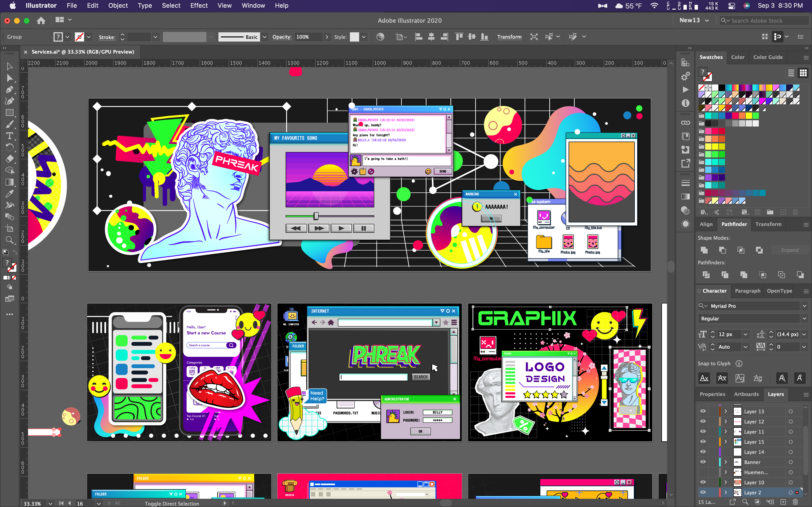Select the Zoom tool
This screenshot has width=812, height=507.
point(9,240)
